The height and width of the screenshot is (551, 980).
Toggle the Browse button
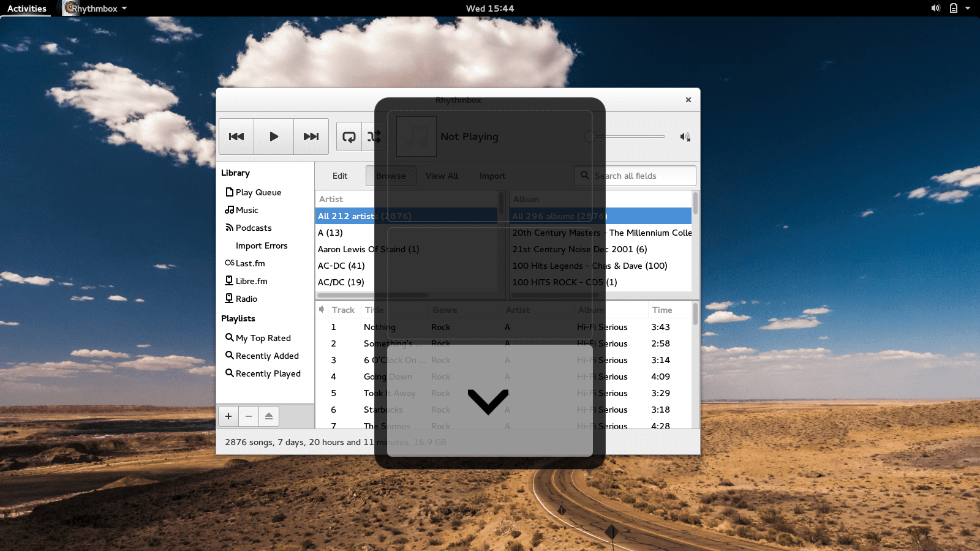click(x=391, y=176)
